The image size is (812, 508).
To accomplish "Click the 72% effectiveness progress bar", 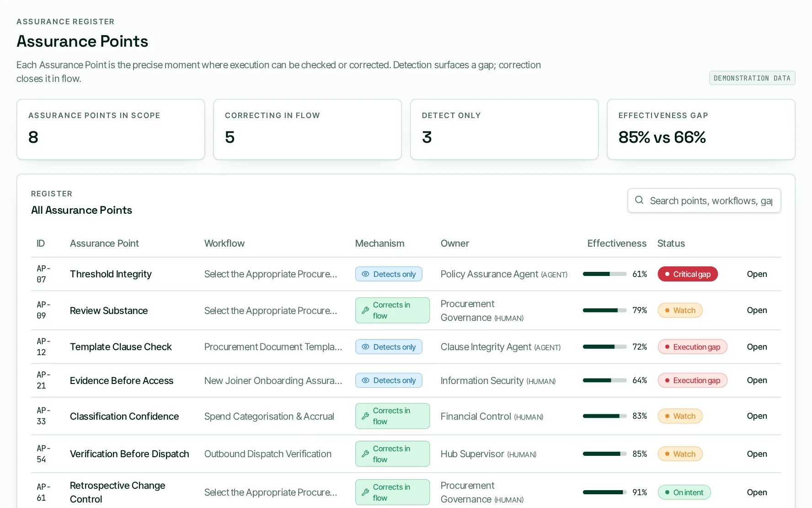I will [604, 347].
